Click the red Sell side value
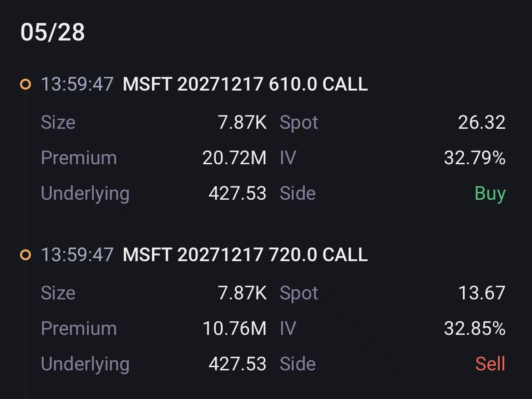Screen dimensions: 532x399 [490, 364]
